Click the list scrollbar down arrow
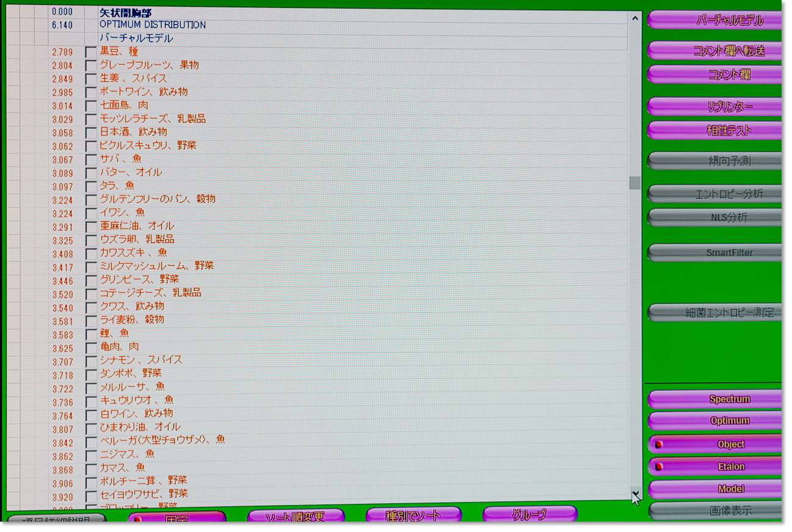Viewport: 792px width, 532px height. coord(636,494)
